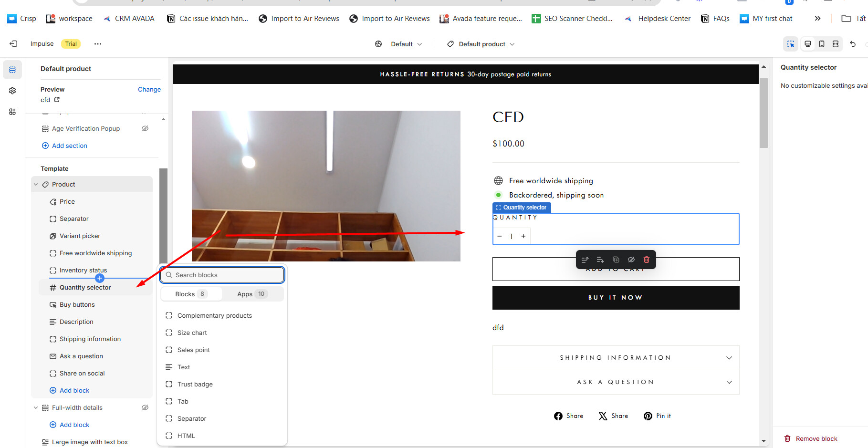The width and height of the screenshot is (868, 448).
Task: Expand the Shipping Information accordion
Action: pyautogui.click(x=616, y=358)
